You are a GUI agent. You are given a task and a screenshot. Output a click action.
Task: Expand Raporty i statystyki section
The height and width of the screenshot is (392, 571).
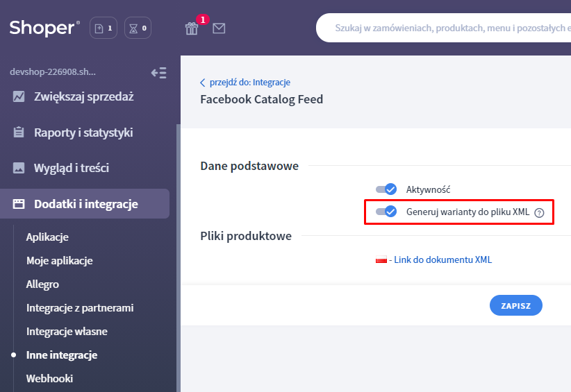coord(83,133)
